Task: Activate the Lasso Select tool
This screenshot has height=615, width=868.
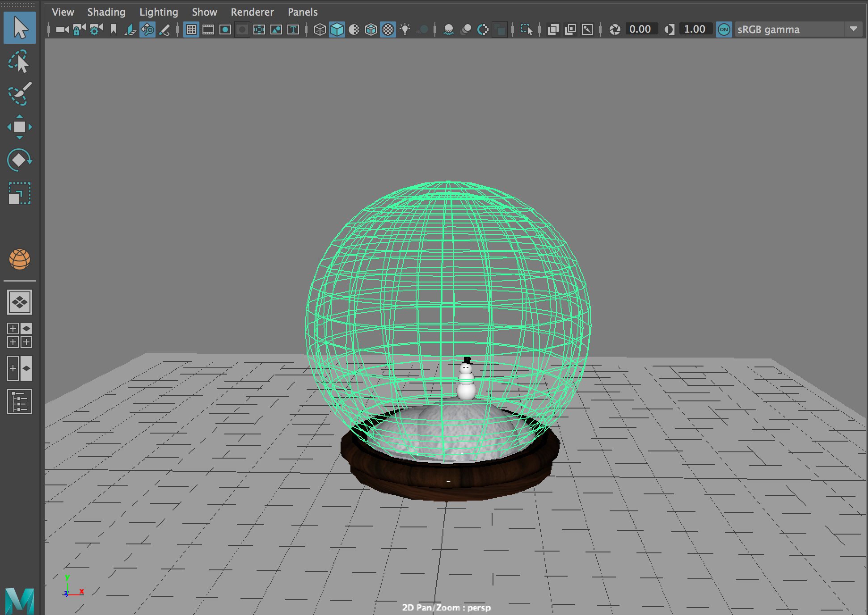Action: point(19,61)
